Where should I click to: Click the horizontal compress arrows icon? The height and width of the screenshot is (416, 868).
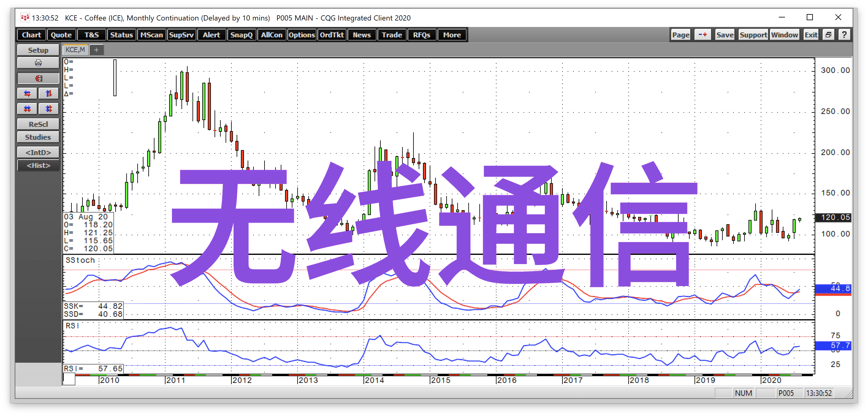point(27,109)
